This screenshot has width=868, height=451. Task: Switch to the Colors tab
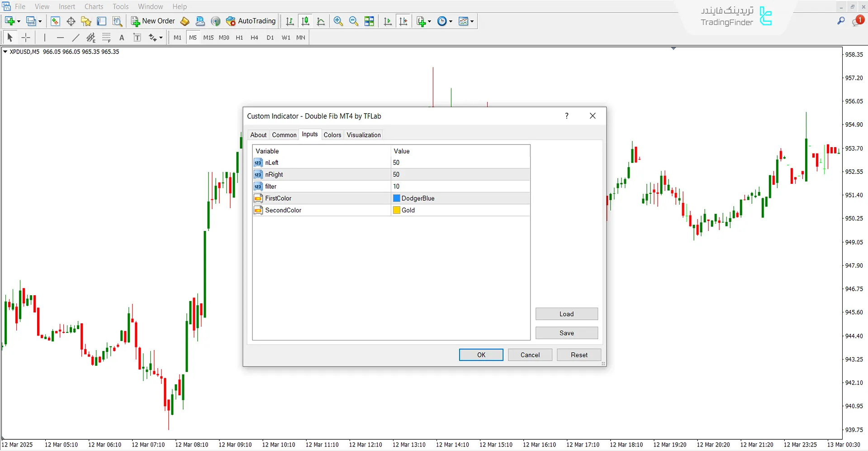[332, 135]
